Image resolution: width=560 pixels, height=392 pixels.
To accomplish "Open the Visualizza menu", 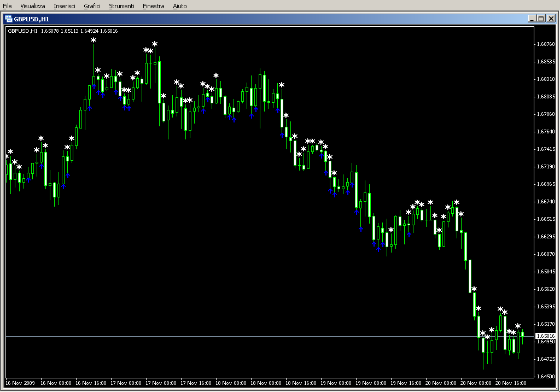I will [x=32, y=6].
